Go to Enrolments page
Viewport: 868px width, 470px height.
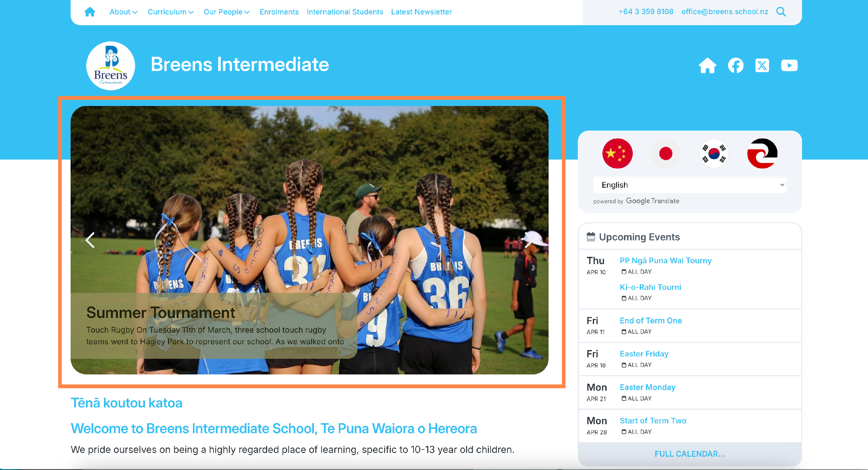click(279, 12)
